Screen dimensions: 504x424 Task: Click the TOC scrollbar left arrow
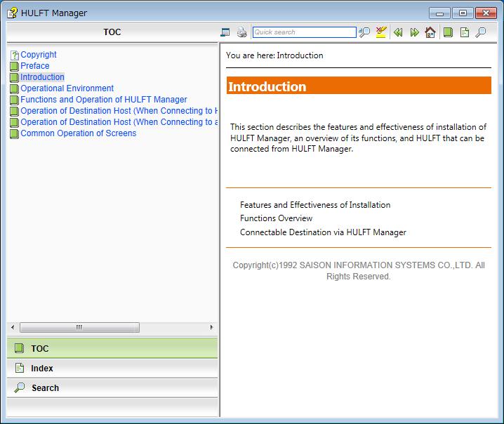(x=13, y=327)
